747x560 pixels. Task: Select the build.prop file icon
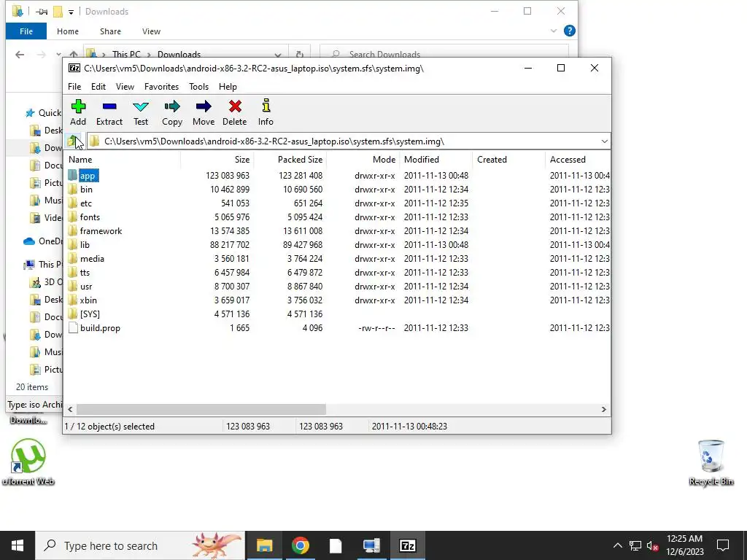tap(72, 327)
